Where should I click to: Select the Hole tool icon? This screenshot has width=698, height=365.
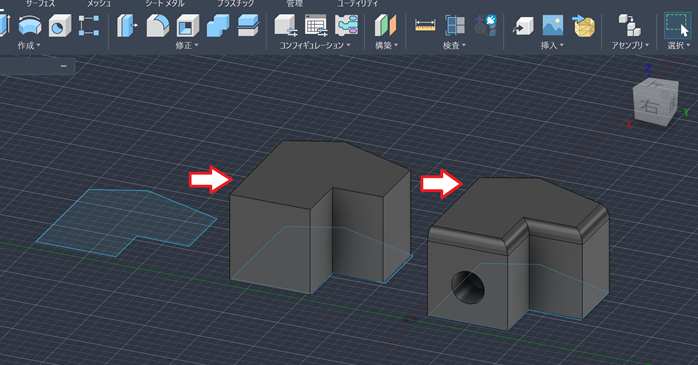[60, 25]
